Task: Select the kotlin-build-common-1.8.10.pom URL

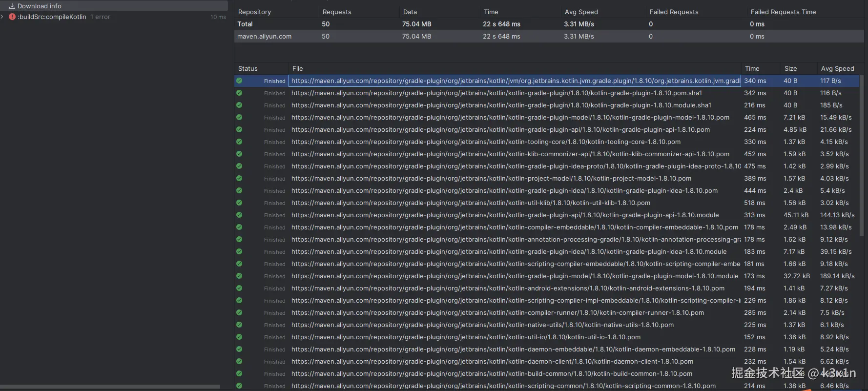Action: 492,373
